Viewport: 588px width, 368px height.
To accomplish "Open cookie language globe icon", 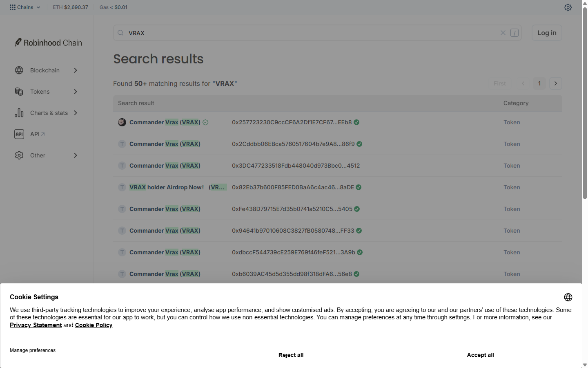I will pyautogui.click(x=568, y=297).
